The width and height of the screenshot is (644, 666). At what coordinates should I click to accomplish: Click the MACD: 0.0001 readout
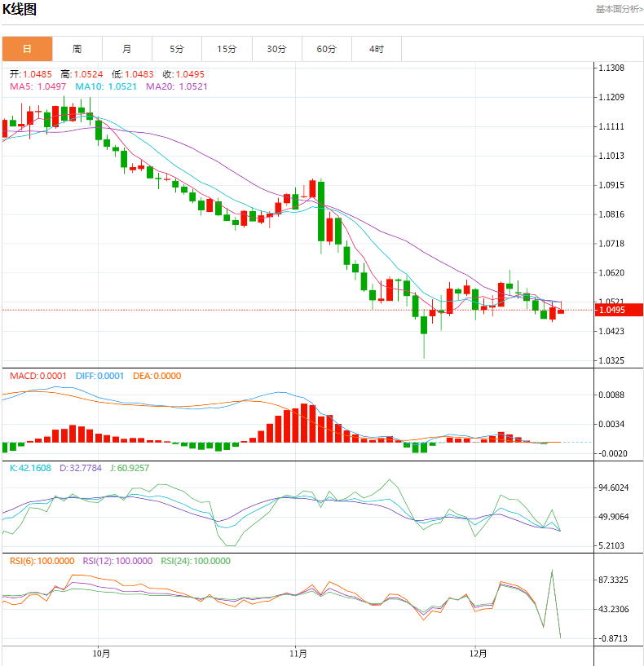(38, 376)
